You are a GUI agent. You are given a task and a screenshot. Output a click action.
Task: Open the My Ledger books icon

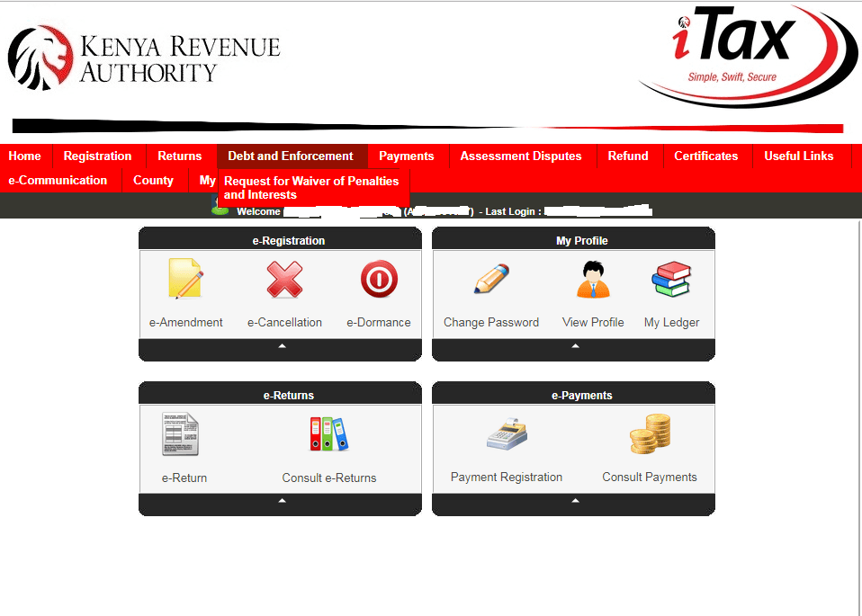click(671, 279)
